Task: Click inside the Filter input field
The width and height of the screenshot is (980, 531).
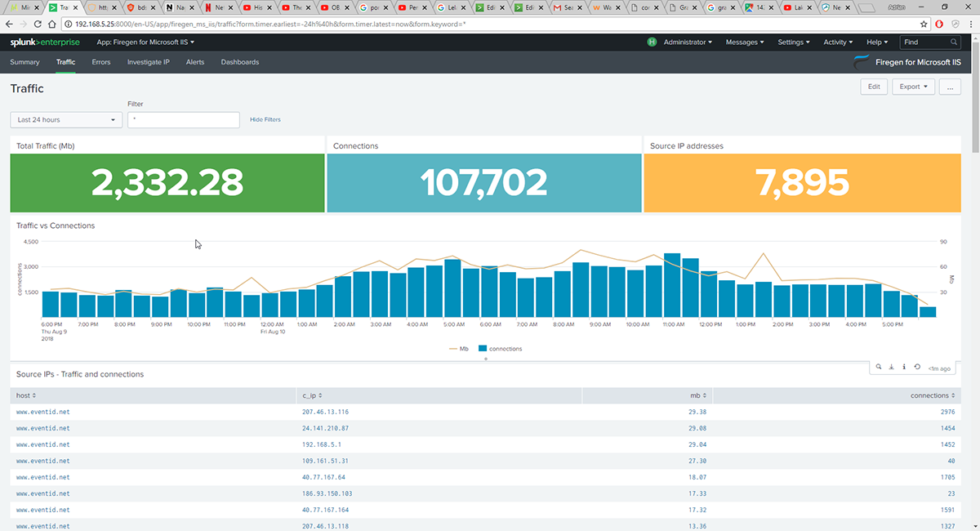Action: point(183,118)
